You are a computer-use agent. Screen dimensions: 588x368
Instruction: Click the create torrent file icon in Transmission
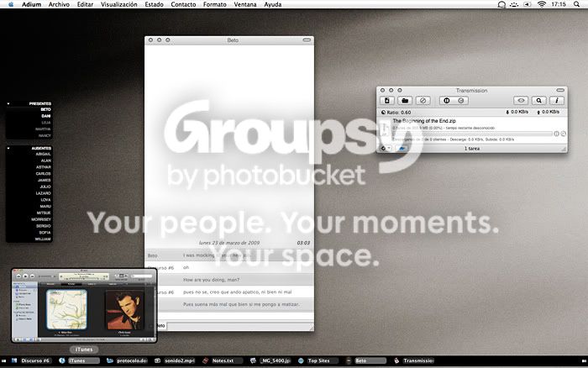[x=387, y=101]
